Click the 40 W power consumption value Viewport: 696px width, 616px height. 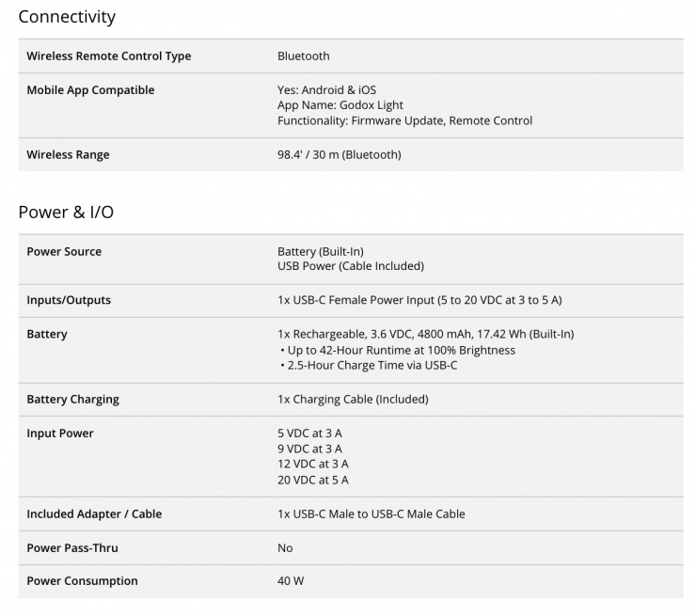[291, 581]
